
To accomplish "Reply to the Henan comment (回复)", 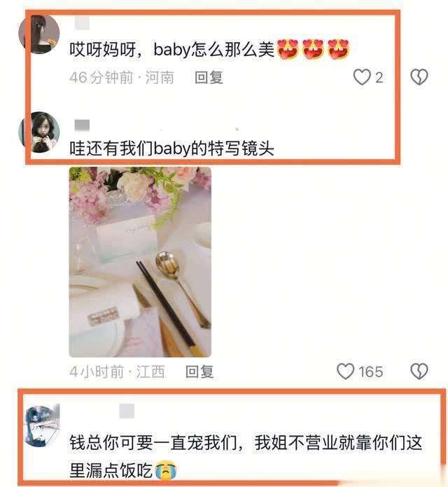I will click(209, 77).
